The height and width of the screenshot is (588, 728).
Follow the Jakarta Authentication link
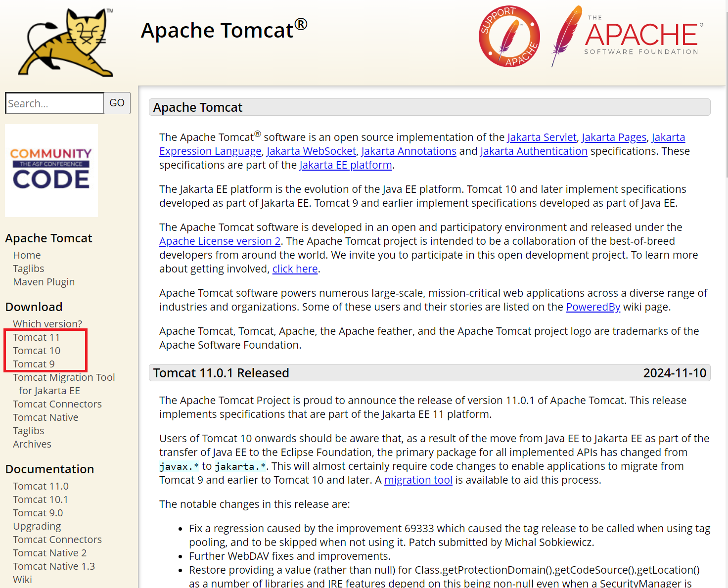click(x=534, y=151)
